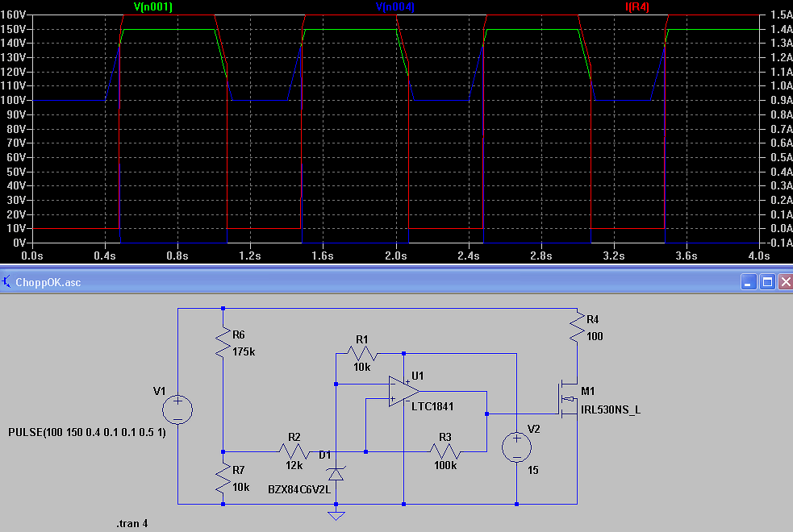Image resolution: width=793 pixels, height=532 pixels.
Task: Click the V2 15V source symbol
Action: 517,447
